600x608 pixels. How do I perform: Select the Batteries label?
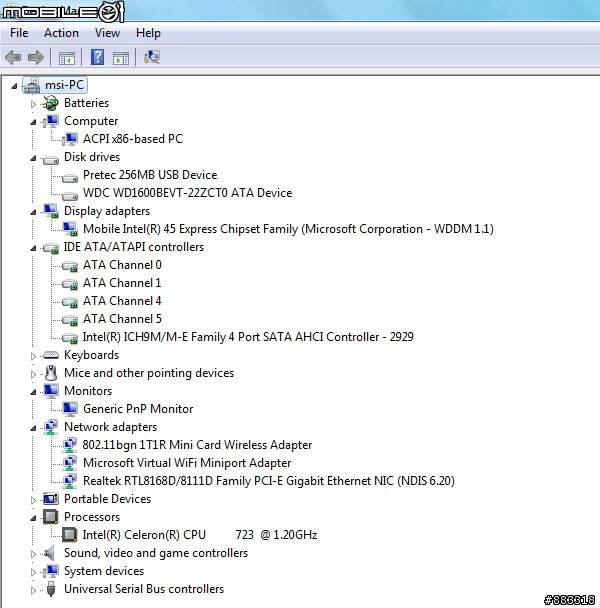86,103
